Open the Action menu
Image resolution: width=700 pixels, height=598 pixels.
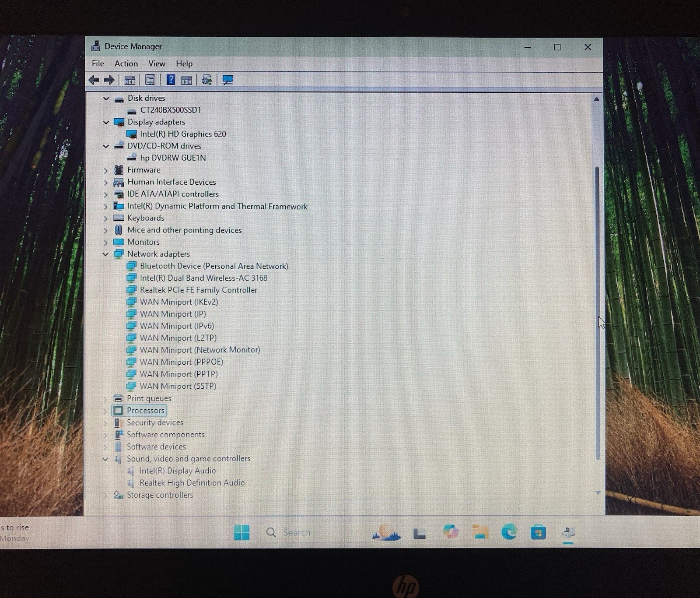point(126,63)
